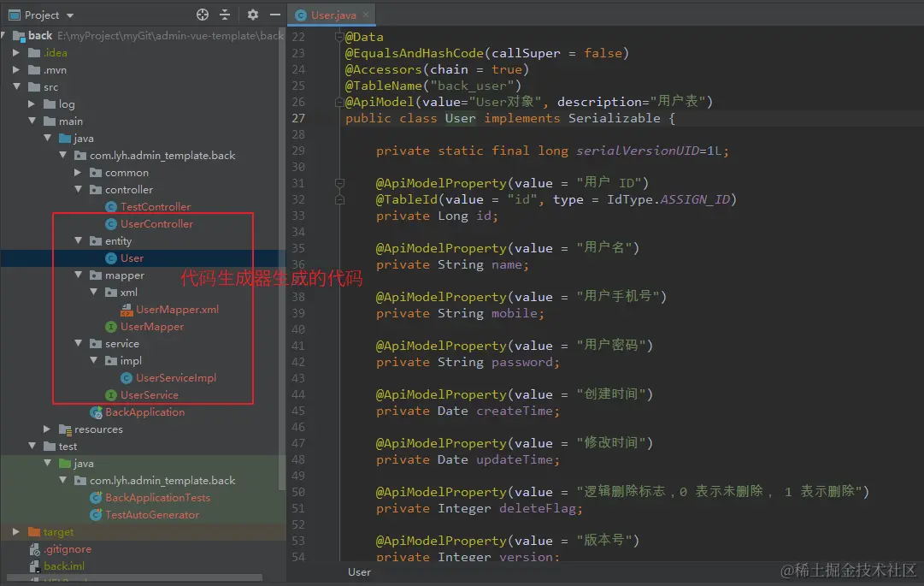
Task: Select the .gitignore file
Action: tap(68, 549)
